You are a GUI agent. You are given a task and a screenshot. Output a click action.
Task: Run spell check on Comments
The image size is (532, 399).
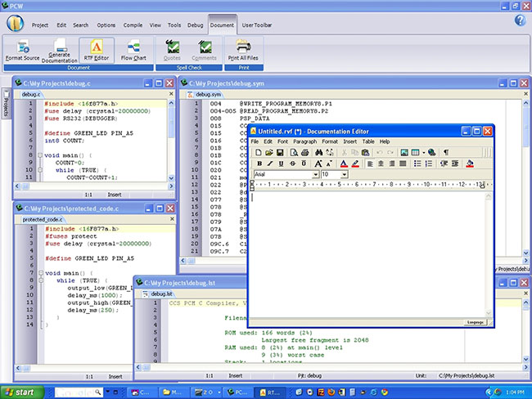pos(204,50)
